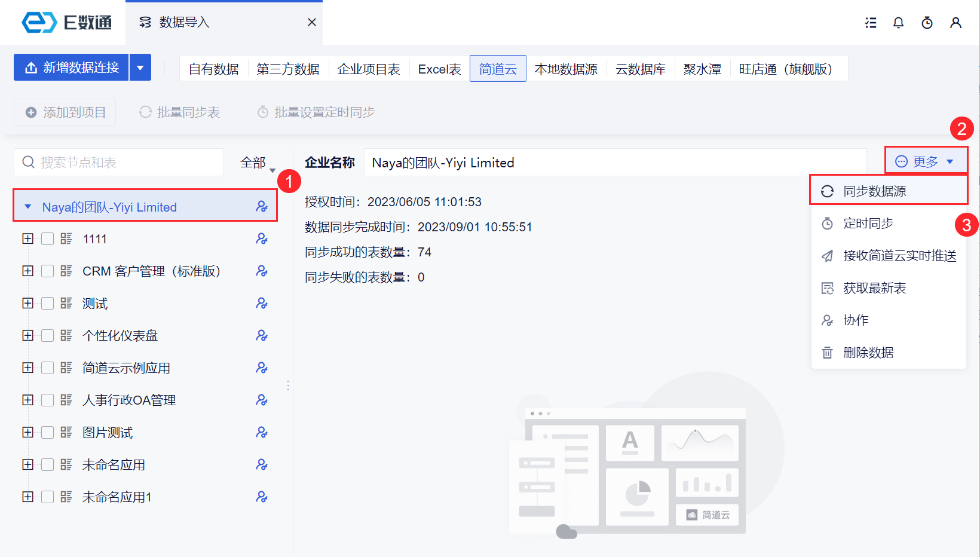980x557 pixels.
Task: Click collaboration icon for 图片测试 row
Action: click(x=262, y=433)
